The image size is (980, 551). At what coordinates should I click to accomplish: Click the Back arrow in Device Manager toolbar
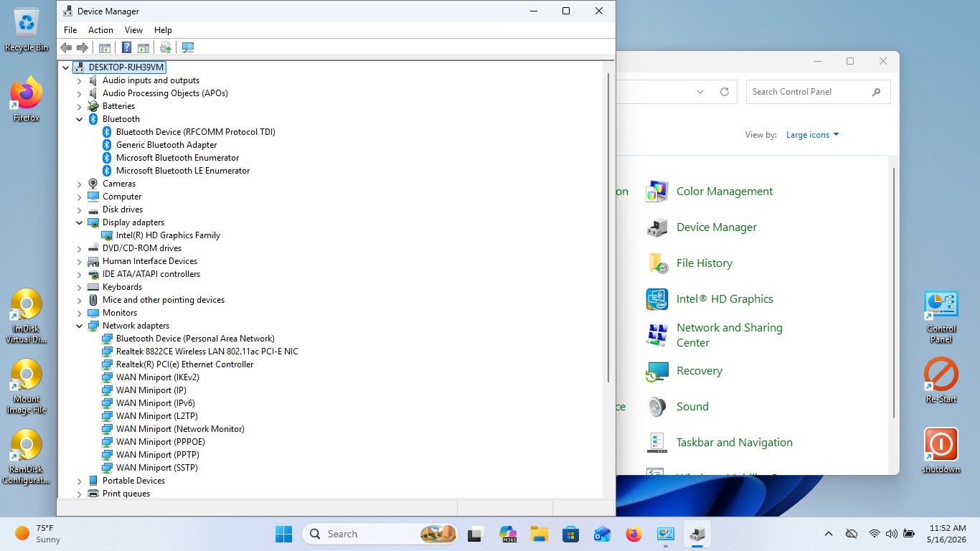point(66,47)
